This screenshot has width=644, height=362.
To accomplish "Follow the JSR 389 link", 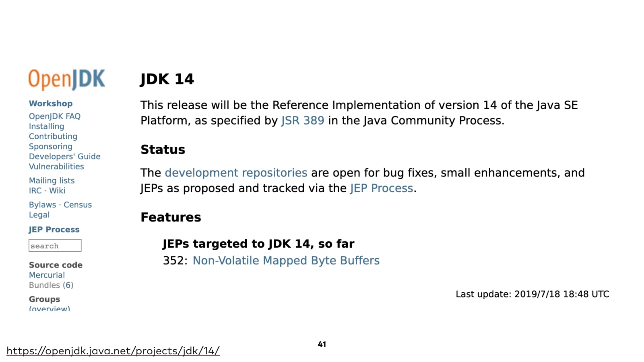I will pos(303,121).
